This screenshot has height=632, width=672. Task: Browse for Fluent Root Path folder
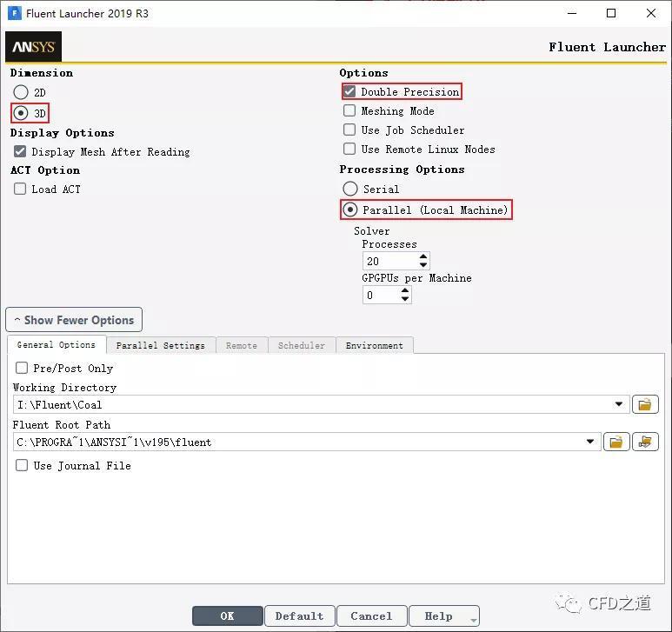click(616, 442)
